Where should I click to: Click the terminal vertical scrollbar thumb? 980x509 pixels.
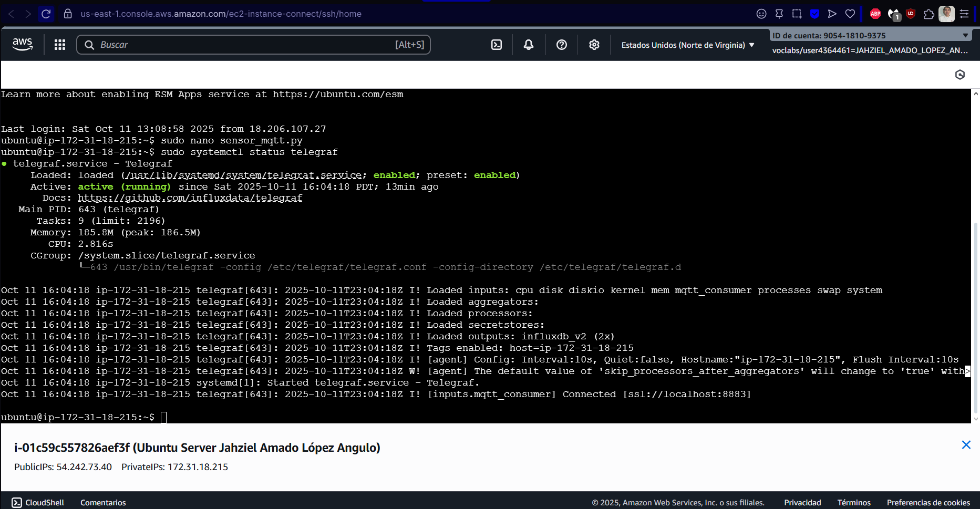click(x=976, y=318)
